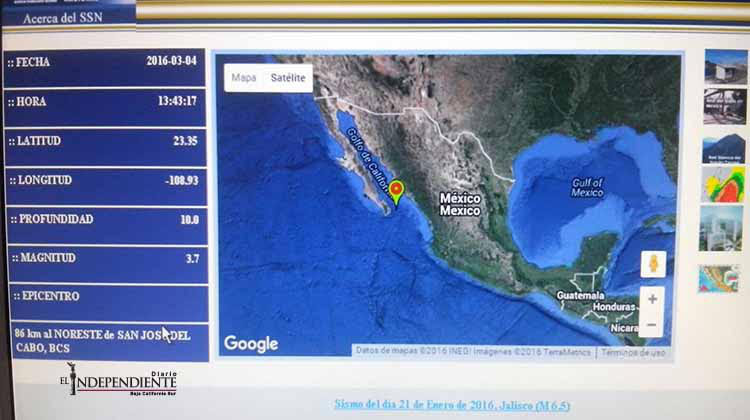Open the Acerca del SSN menu item
This screenshot has width=750, height=420.
pos(63,18)
